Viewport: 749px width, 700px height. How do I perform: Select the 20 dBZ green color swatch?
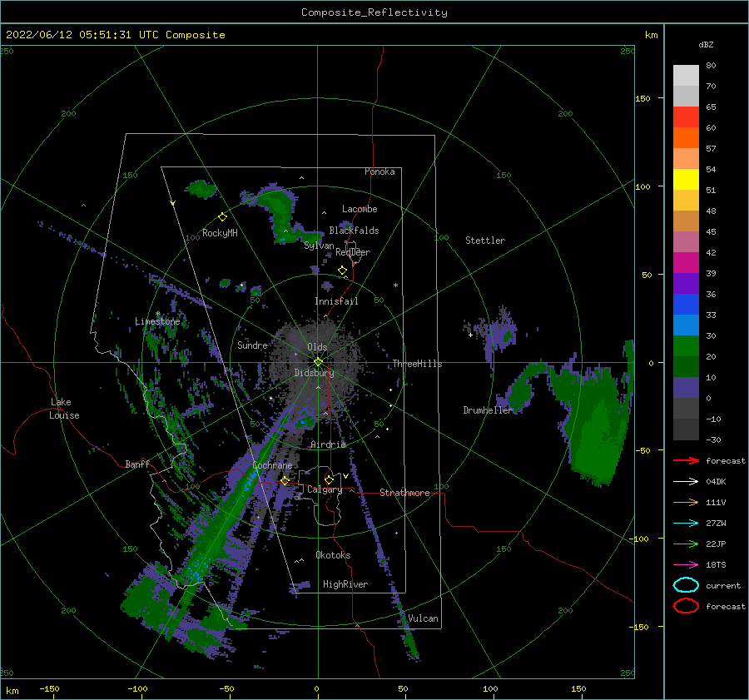coord(686,346)
